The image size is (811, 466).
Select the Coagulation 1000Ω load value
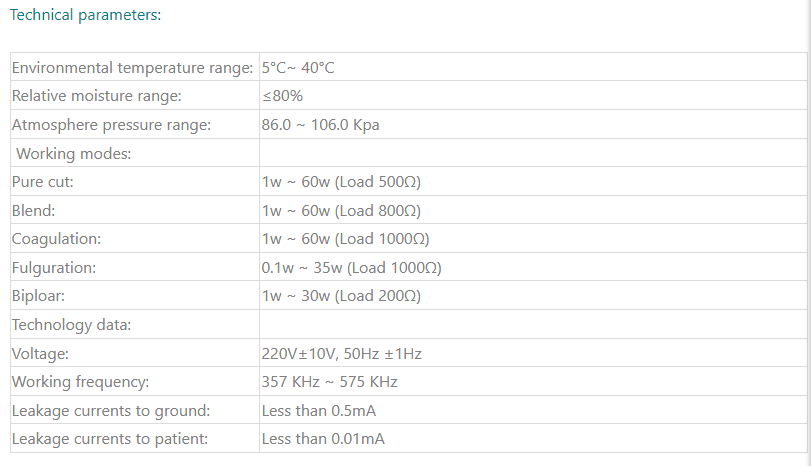click(x=345, y=239)
